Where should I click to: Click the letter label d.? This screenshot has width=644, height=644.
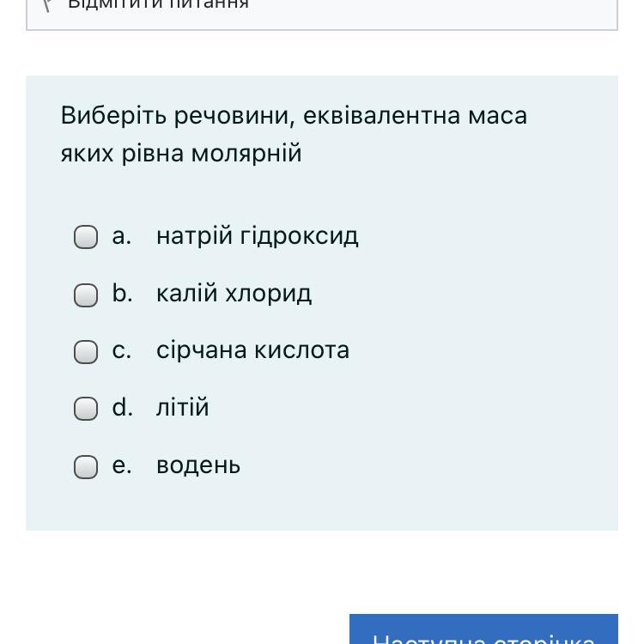tap(122, 407)
